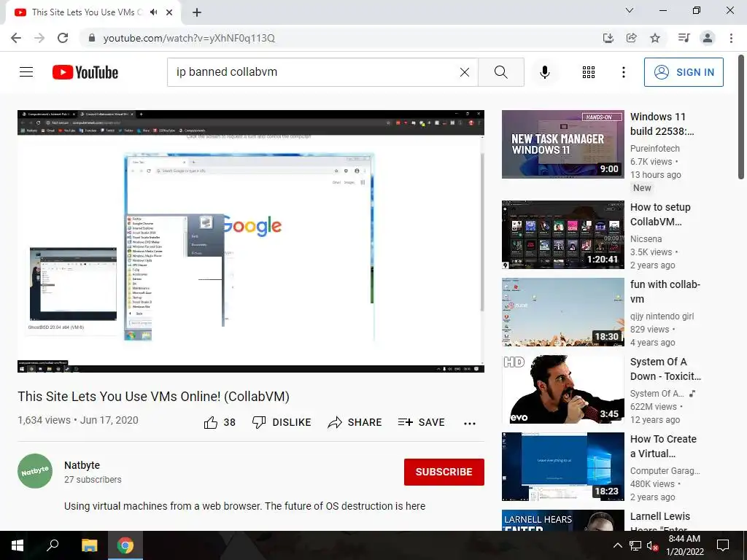Click the Chrome taskbar icon
Viewport: 747px width, 560px height.
pos(125,545)
